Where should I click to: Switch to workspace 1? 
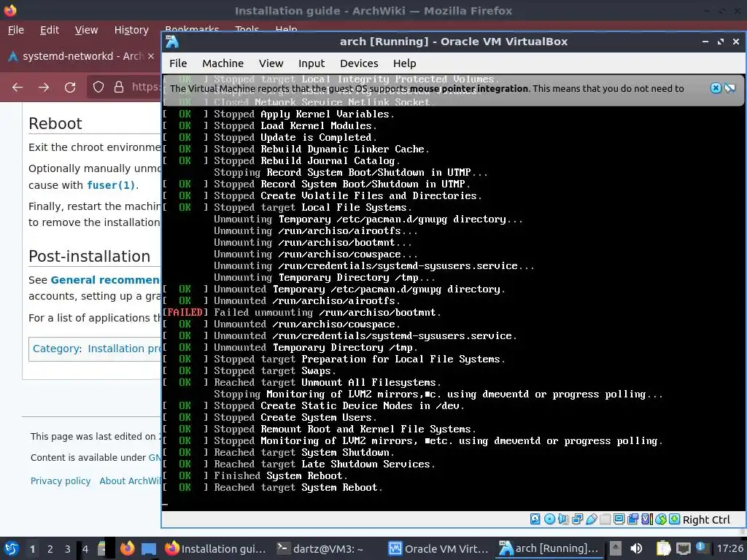coord(32,549)
